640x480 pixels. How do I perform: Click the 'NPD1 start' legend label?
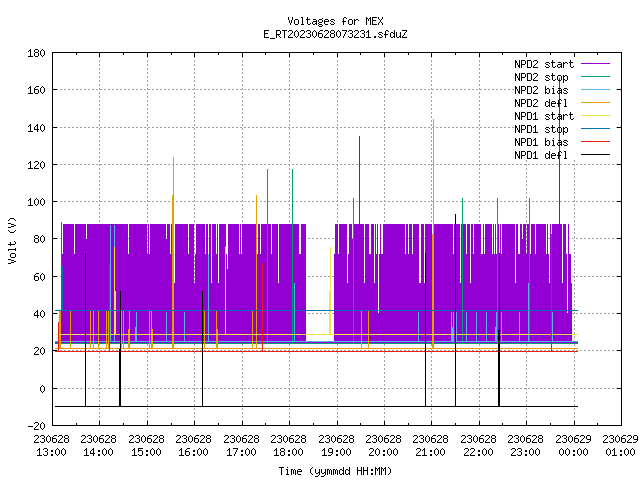pyautogui.click(x=544, y=116)
